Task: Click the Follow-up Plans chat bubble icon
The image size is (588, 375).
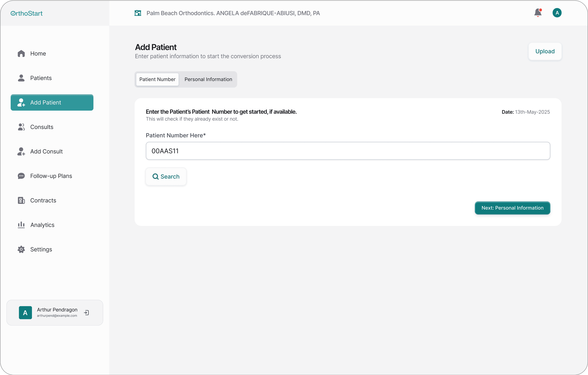Action: [21, 176]
